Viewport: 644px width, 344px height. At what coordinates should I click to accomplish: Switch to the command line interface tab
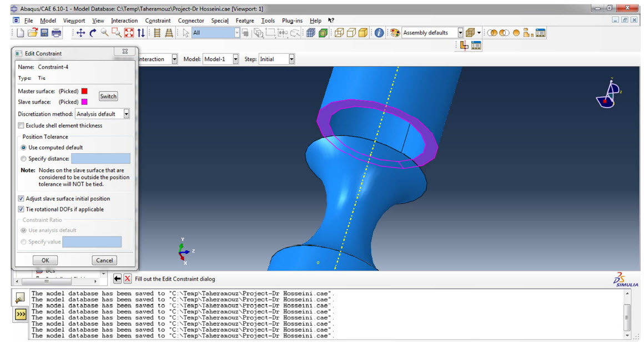[x=21, y=315]
